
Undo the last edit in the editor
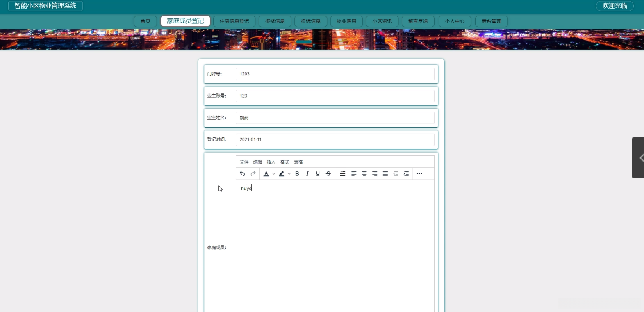242,173
